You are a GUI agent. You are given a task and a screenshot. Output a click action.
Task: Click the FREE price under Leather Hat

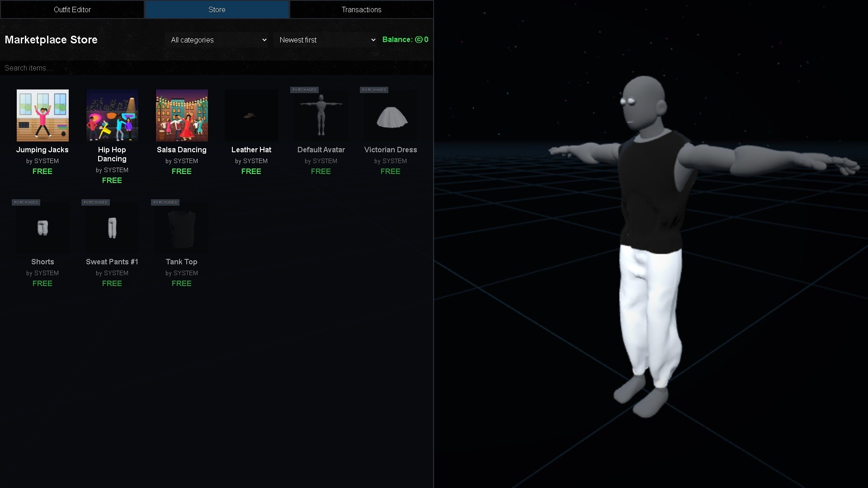[251, 171]
